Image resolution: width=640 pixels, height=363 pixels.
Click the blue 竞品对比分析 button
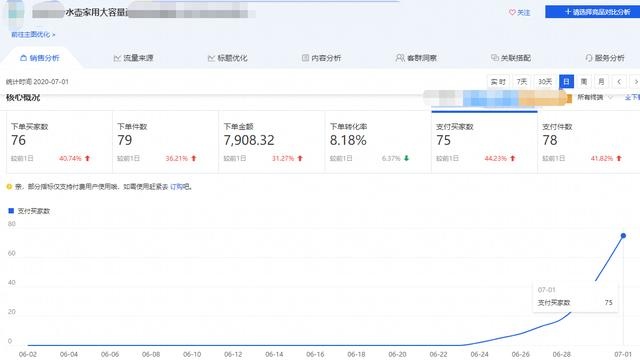pyautogui.click(x=593, y=12)
